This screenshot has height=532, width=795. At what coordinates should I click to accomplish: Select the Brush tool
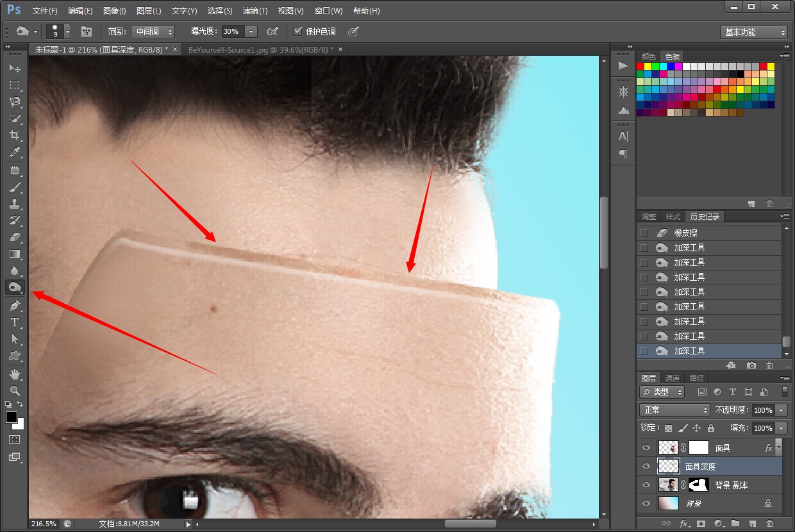click(15, 187)
